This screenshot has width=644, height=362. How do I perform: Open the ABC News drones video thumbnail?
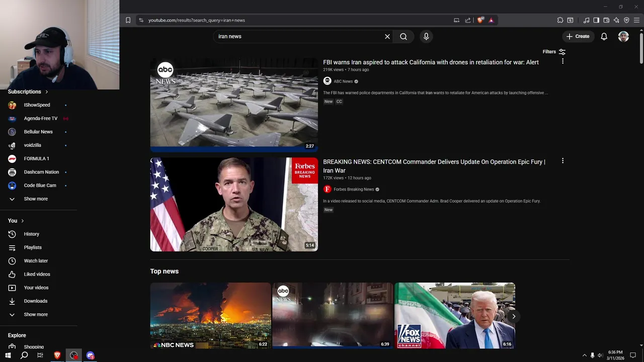click(x=234, y=105)
